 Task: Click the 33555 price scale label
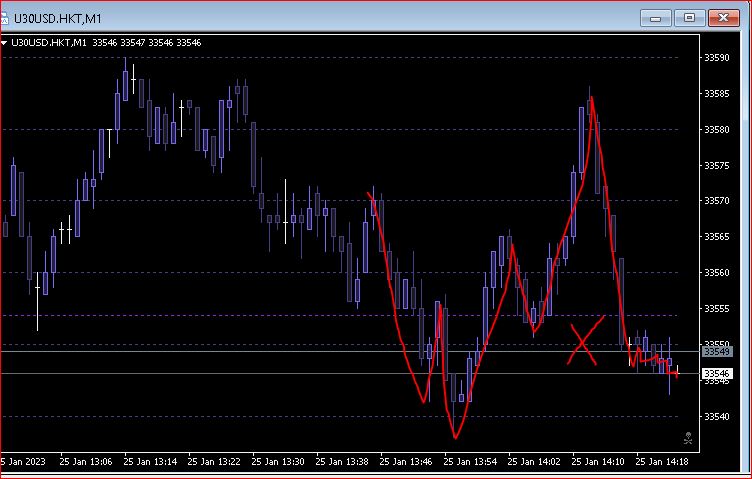point(717,308)
